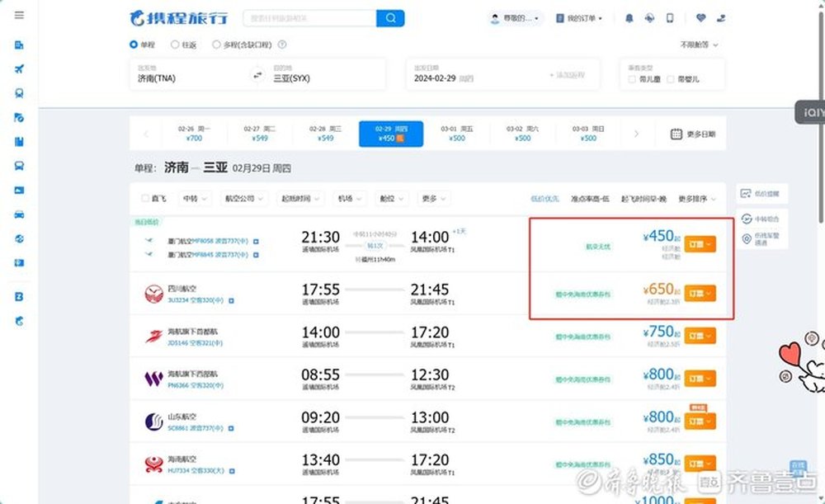Open the user account dropdown
The width and height of the screenshot is (825, 504).
click(515, 18)
